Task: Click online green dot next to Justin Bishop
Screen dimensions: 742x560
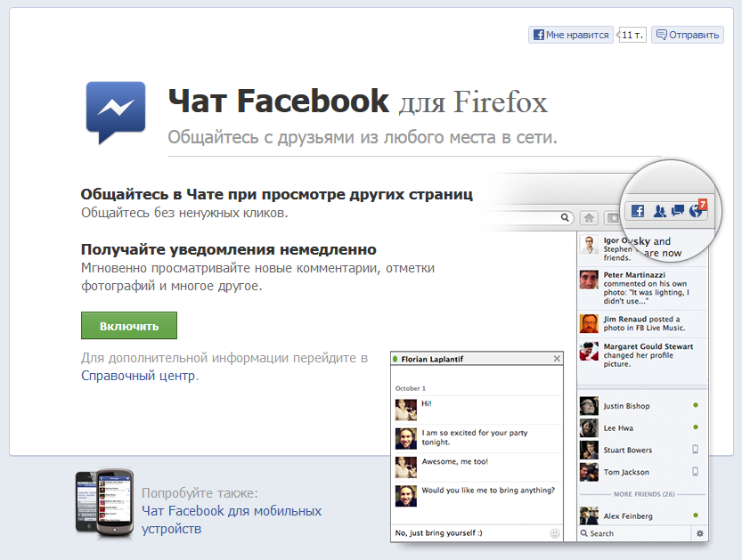Action: (x=696, y=405)
